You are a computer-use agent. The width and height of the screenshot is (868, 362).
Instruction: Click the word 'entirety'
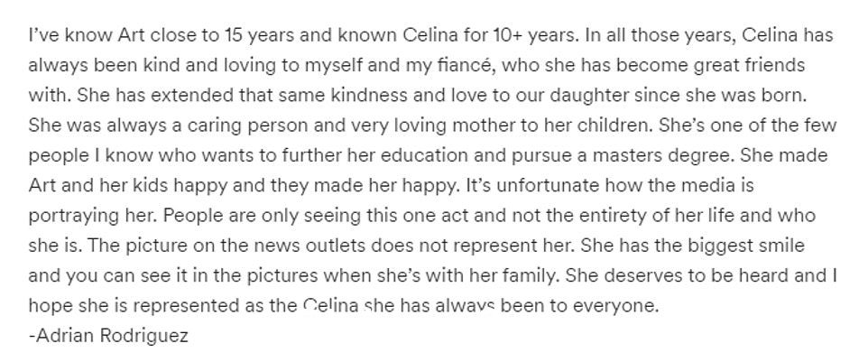(x=612, y=216)
